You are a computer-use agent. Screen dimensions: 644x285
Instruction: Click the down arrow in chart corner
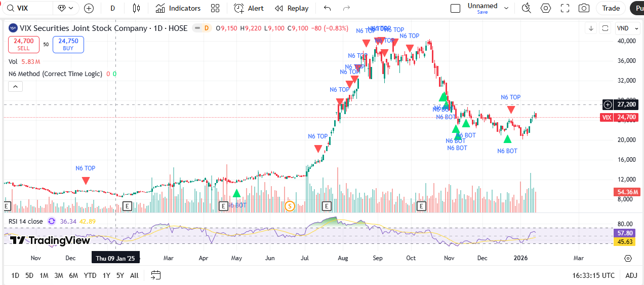591,28
